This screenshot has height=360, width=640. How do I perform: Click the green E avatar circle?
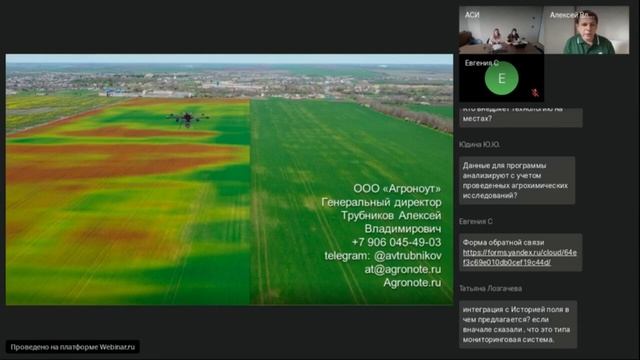pos(501,78)
